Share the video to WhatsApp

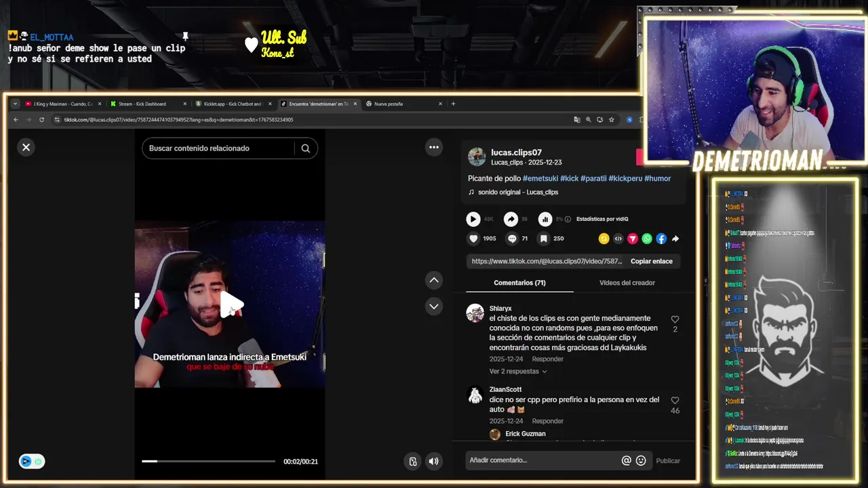tap(646, 239)
